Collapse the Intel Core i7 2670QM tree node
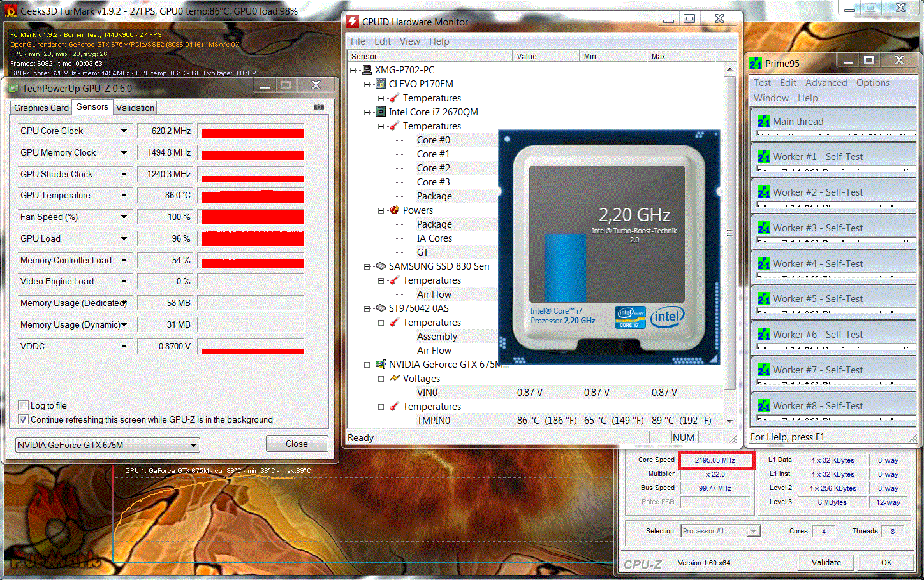The width and height of the screenshot is (924, 580). click(x=367, y=112)
